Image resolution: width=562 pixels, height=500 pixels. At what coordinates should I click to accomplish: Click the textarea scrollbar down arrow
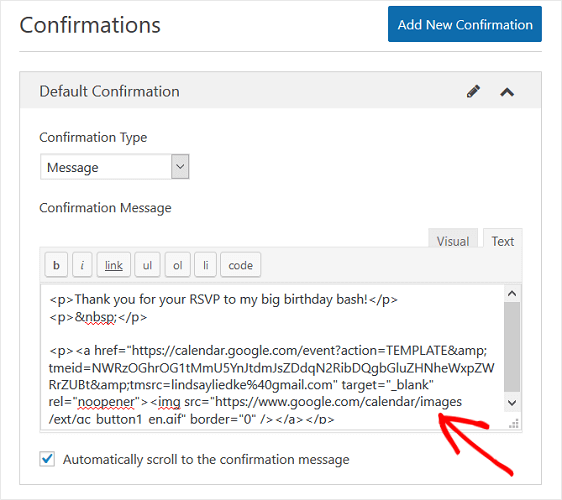(x=512, y=403)
